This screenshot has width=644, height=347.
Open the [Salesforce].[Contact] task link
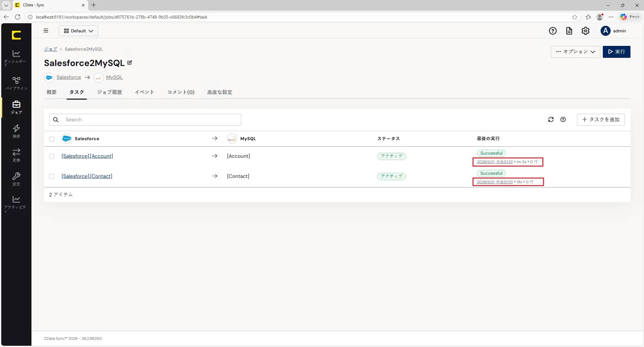click(87, 176)
